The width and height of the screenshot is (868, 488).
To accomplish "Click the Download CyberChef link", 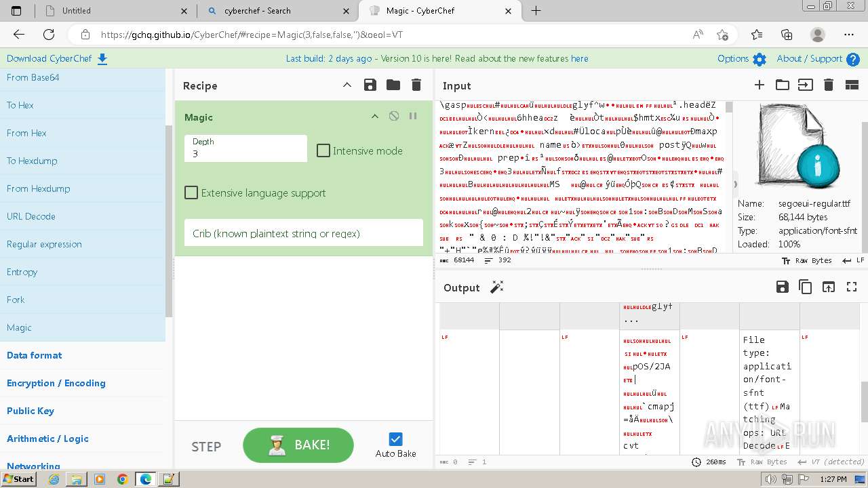I will point(57,58).
